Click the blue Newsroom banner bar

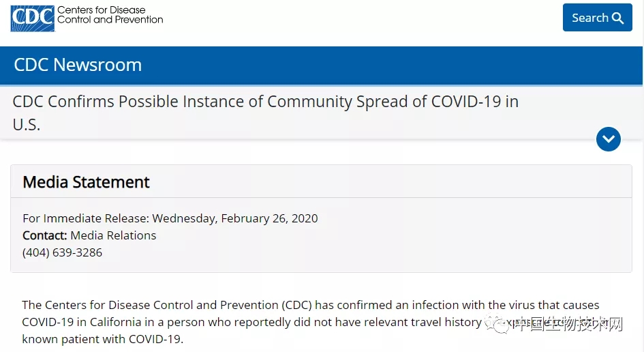coord(321,65)
